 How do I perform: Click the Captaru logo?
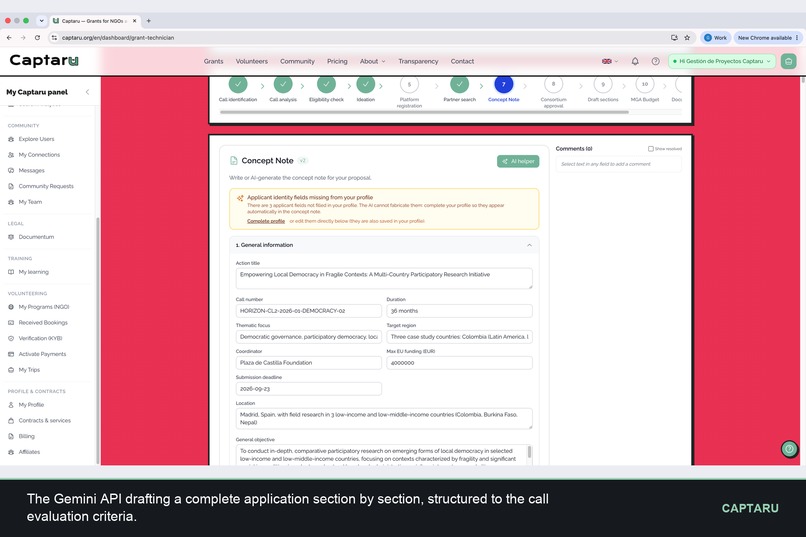pos(44,61)
